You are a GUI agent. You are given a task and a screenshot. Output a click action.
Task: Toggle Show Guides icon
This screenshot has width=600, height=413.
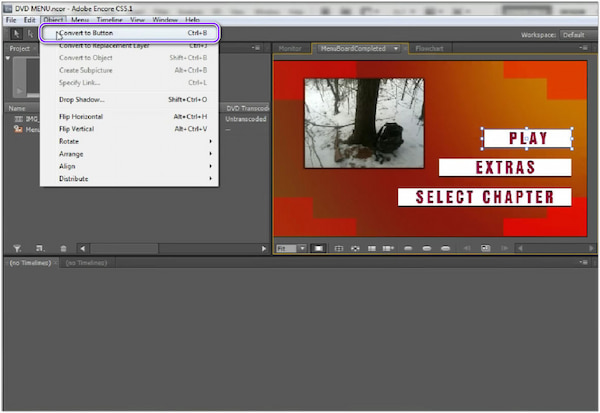tap(372, 248)
